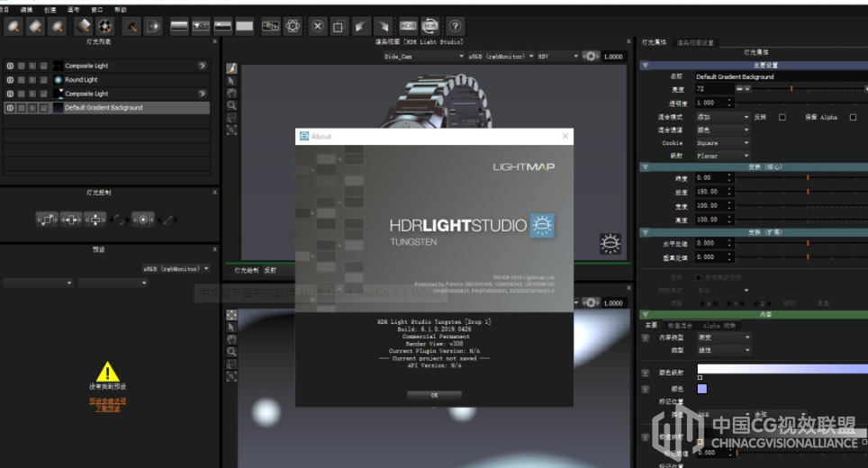The image size is (868, 468).
Task: Open help via question mark icon
Action: pyautogui.click(x=455, y=26)
